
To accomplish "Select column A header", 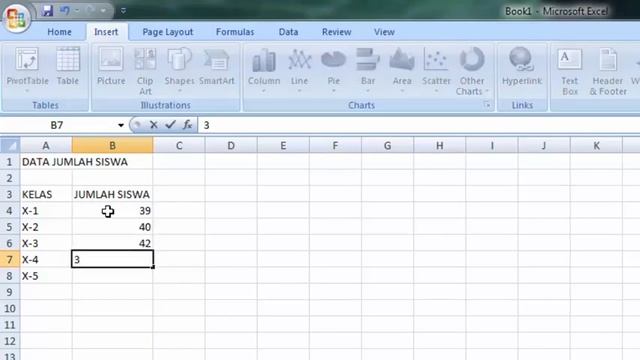I will [x=46, y=146].
